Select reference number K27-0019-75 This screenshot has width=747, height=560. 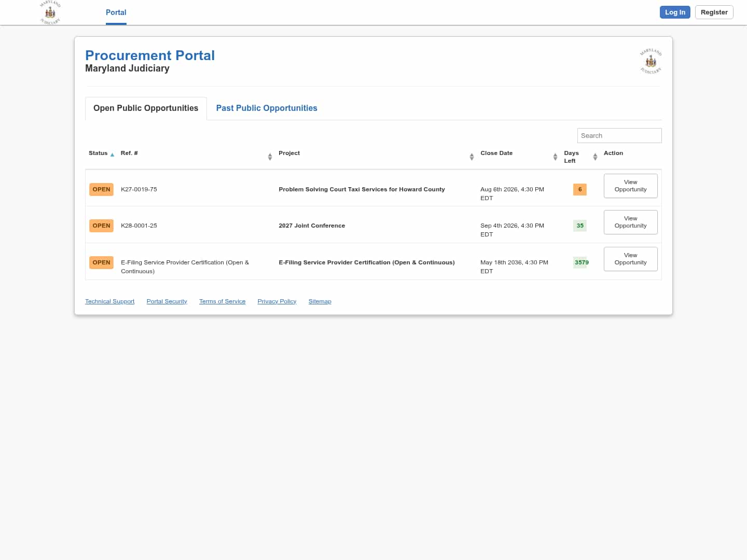click(x=139, y=189)
